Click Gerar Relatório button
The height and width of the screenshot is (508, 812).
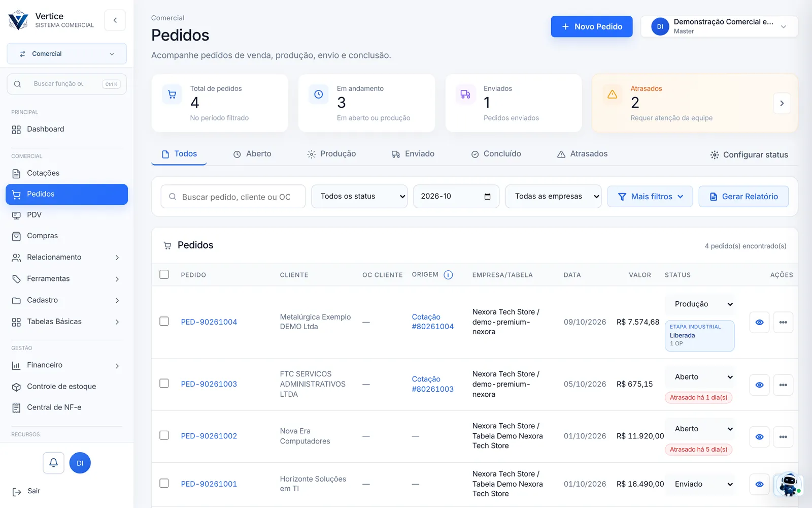[743, 197]
